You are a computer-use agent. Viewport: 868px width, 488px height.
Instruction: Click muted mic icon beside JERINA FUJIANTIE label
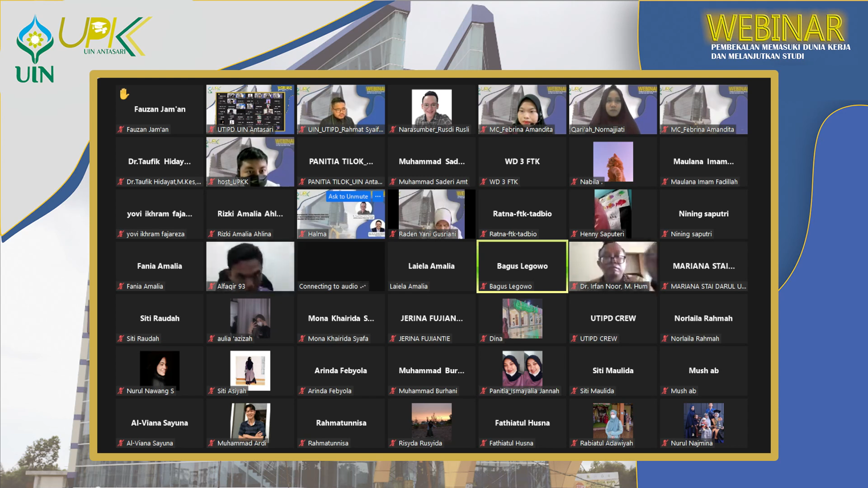coord(393,338)
